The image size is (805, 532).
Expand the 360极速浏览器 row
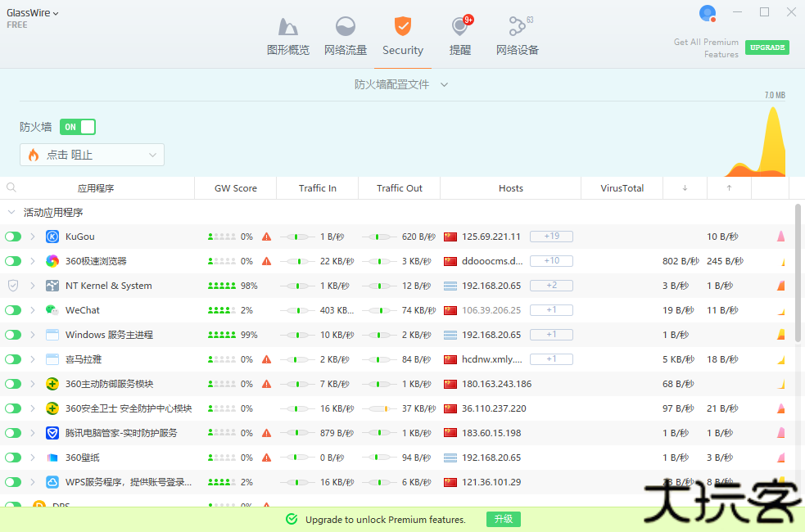point(32,261)
